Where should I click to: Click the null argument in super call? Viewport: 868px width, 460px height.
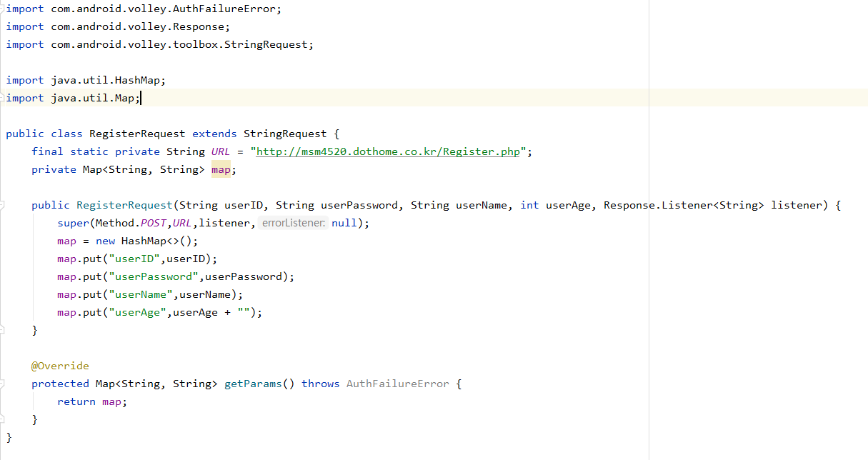click(x=344, y=223)
